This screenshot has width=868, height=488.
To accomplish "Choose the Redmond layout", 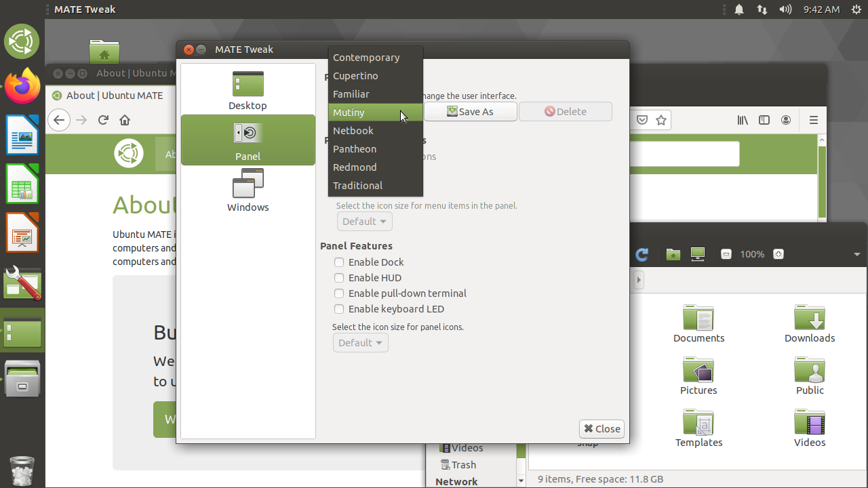I will pos(376,167).
